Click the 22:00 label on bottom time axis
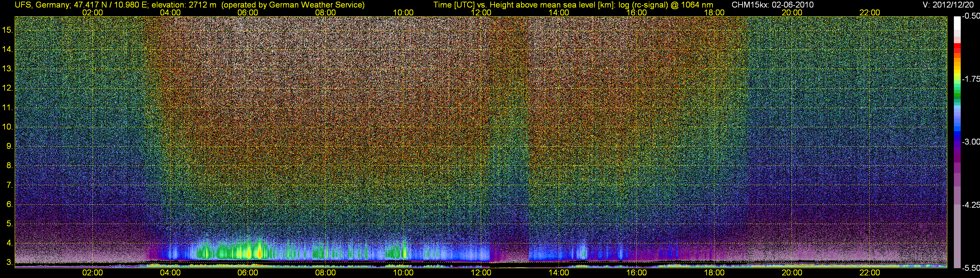The width and height of the screenshot is (980, 278). click(x=870, y=273)
